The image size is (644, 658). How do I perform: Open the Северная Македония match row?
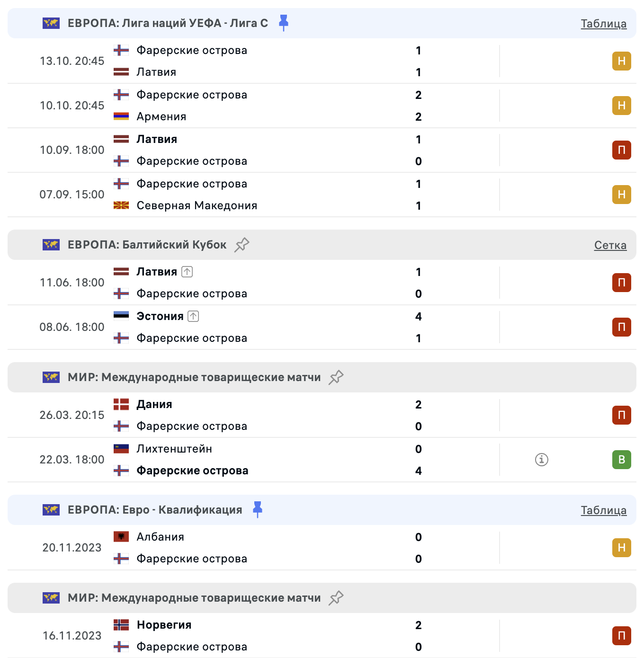[197, 205]
